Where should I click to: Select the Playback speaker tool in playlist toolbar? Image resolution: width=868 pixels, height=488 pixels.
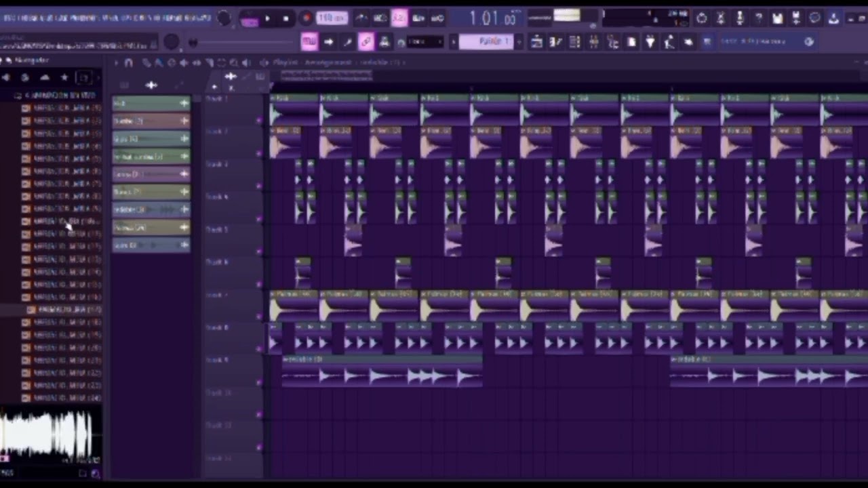point(246,62)
